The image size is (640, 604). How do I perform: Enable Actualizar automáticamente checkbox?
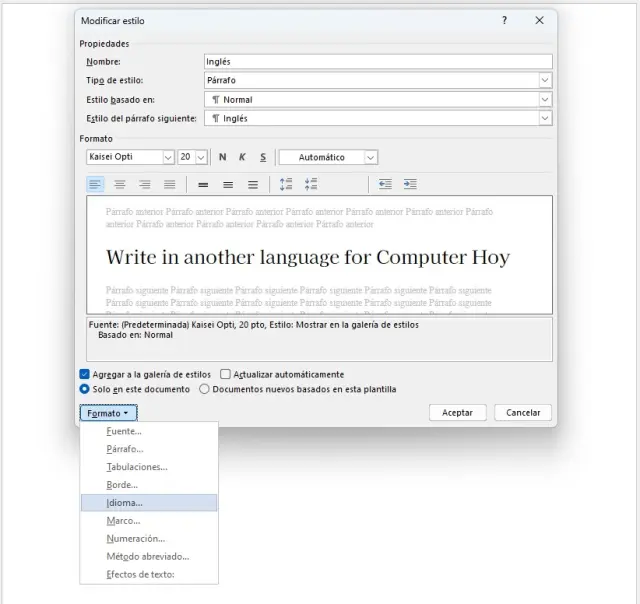tap(225, 374)
